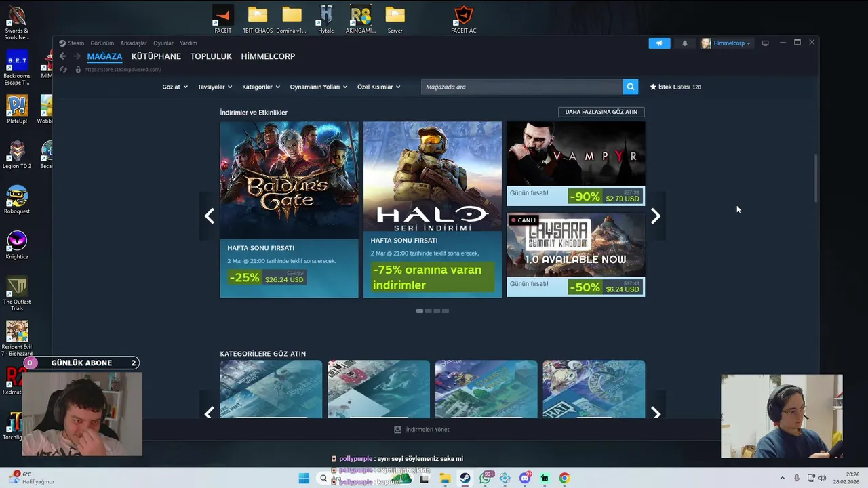Launch the Hytale desktop shortcut

tap(326, 19)
